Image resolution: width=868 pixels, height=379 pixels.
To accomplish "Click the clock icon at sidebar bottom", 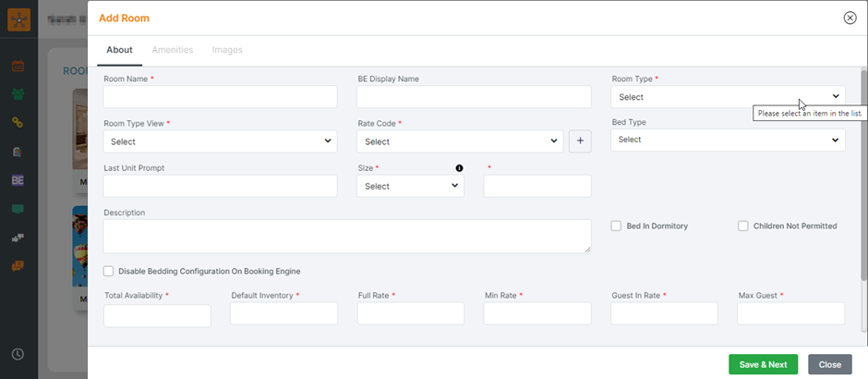I will pos(18,354).
